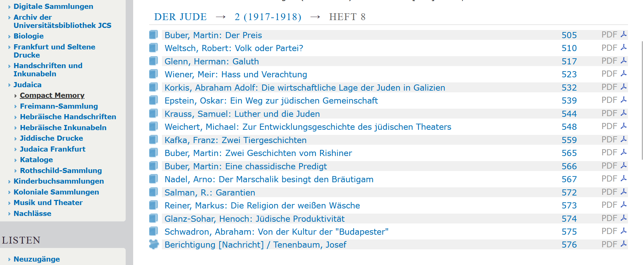Go to volume 2 (1917-1918) breadcrumb

pyautogui.click(x=268, y=17)
